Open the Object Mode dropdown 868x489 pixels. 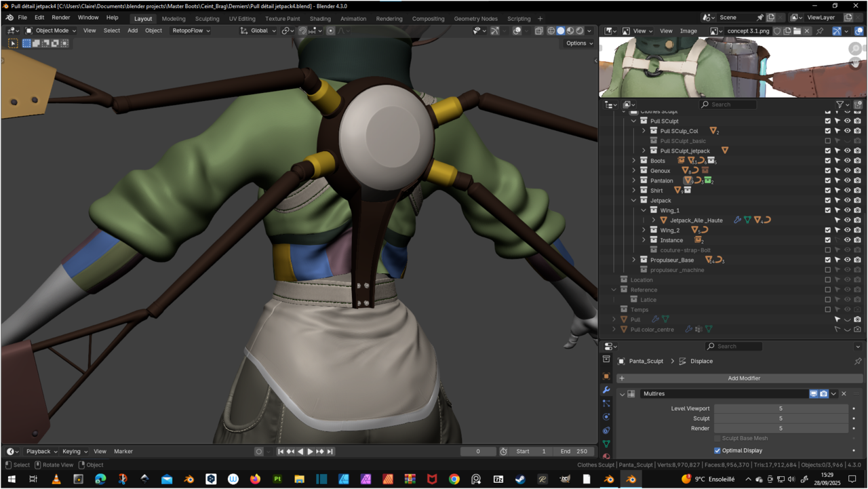pos(52,31)
